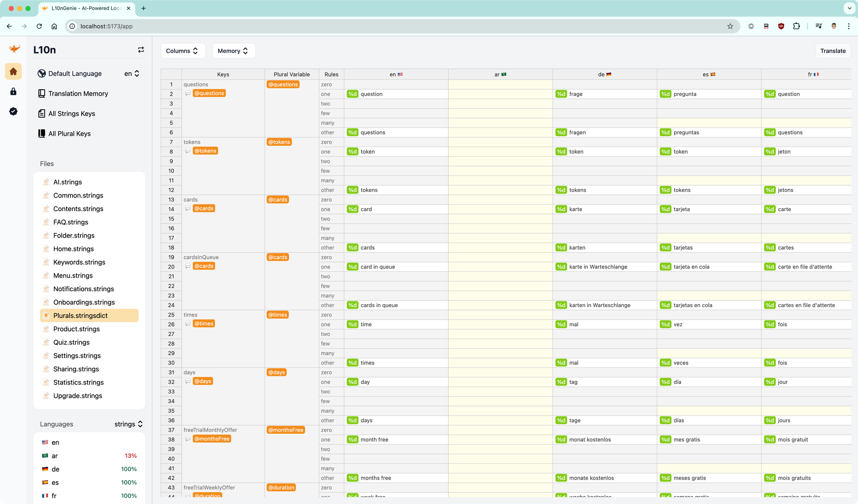
Task: Open All Plural Keys
Action: coord(70,134)
